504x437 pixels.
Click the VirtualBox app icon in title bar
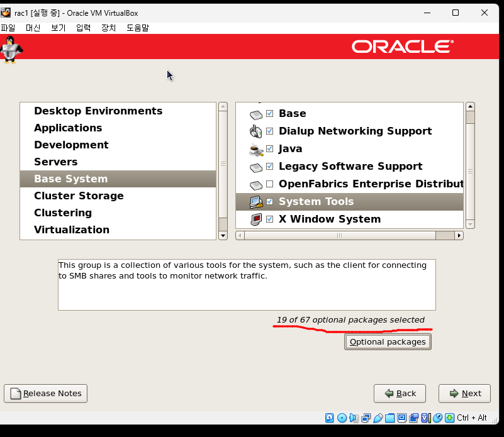tap(6, 13)
